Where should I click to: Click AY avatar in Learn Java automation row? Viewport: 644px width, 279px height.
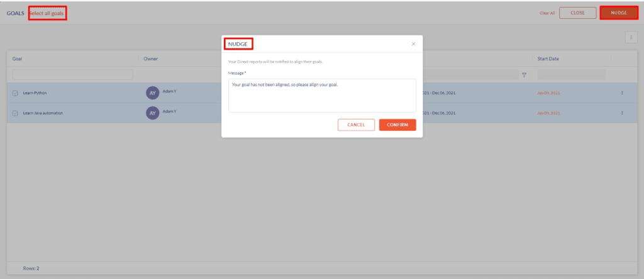click(152, 113)
